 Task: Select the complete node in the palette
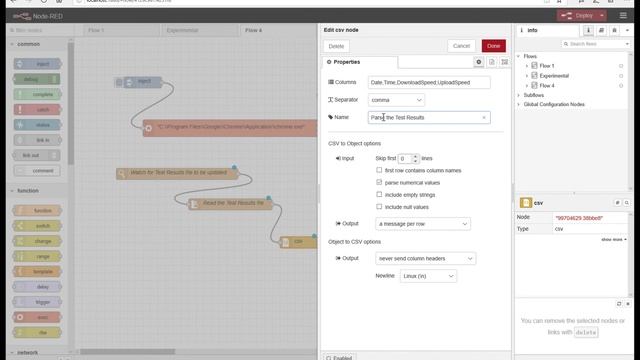pyautogui.click(x=38, y=94)
